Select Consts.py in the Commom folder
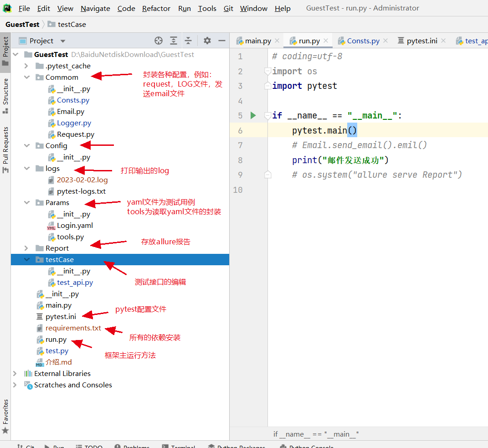Viewport: 488px width, 448px height. coord(73,100)
